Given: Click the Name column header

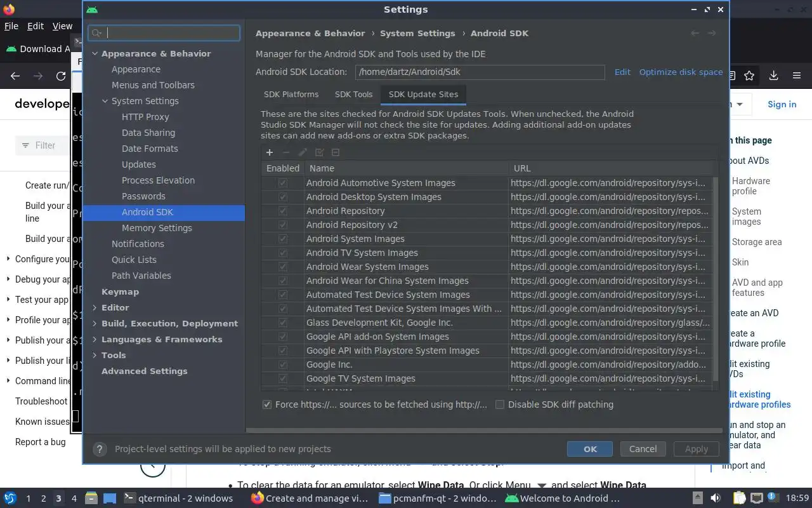Looking at the screenshot, I should pos(406,168).
